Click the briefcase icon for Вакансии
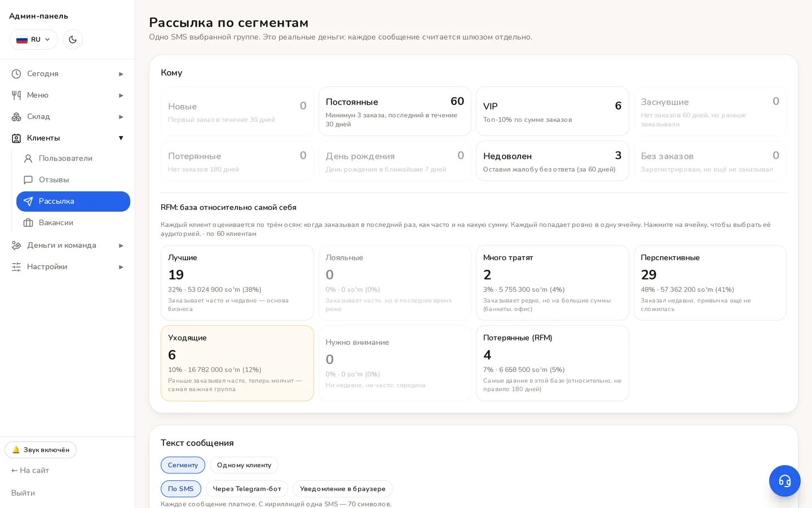This screenshot has height=508, width=812. 28,223
